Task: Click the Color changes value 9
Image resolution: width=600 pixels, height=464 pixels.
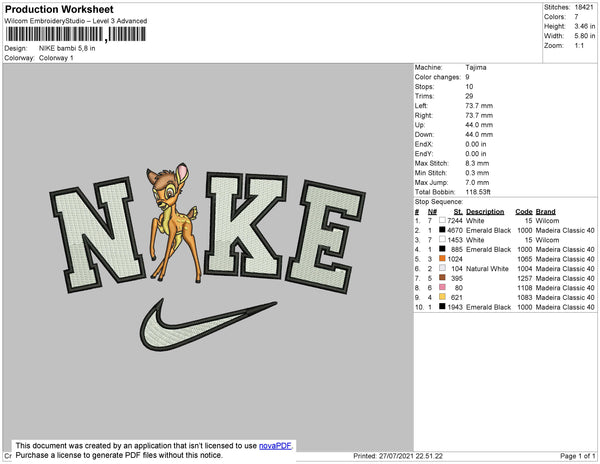Action: tap(467, 77)
